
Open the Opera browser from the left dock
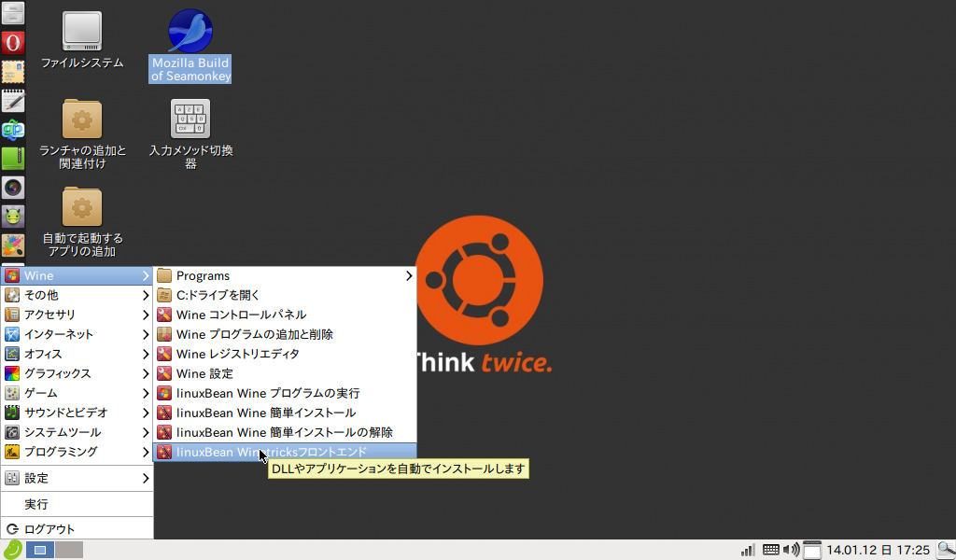[12, 42]
